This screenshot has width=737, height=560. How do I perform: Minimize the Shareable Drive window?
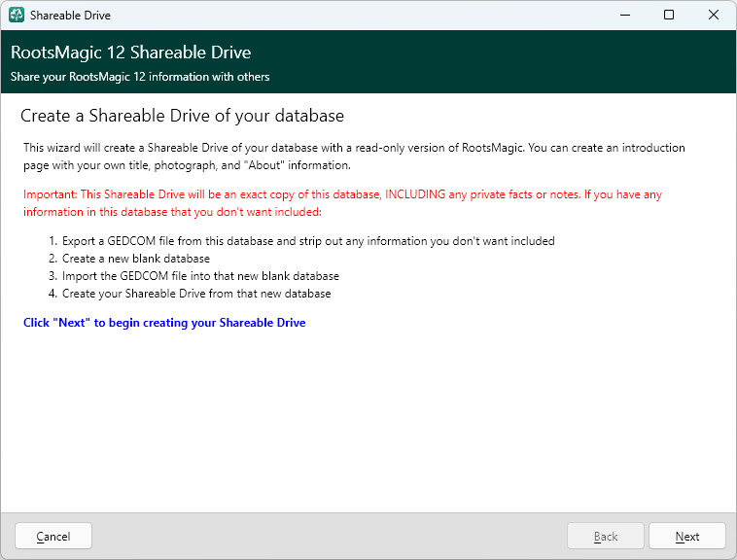tap(624, 15)
